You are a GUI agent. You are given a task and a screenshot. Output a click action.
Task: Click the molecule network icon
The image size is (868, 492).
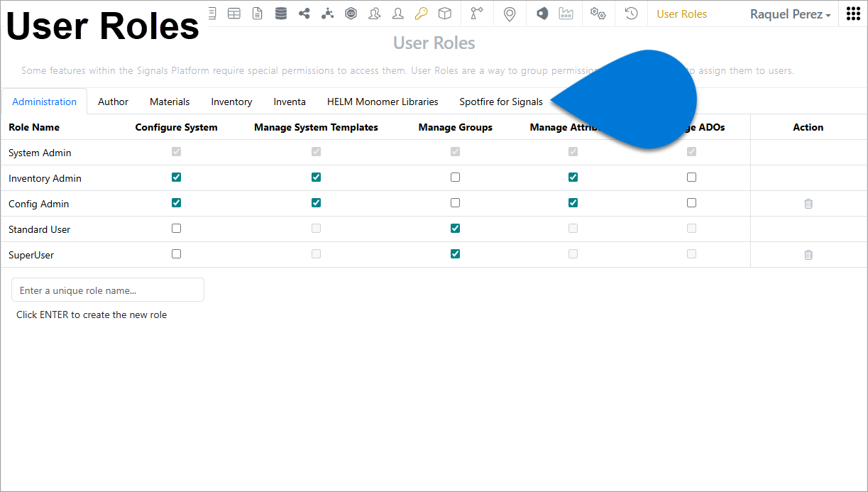[327, 13]
